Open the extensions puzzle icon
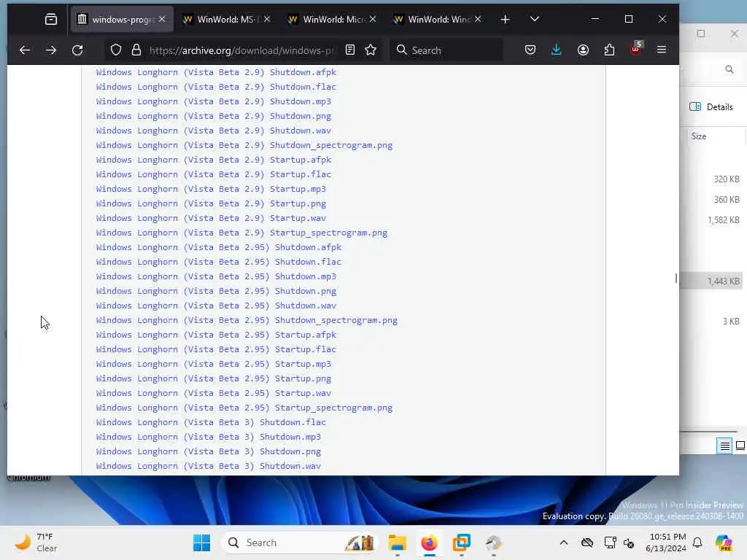Viewport: 747px width, 560px height. [609, 50]
